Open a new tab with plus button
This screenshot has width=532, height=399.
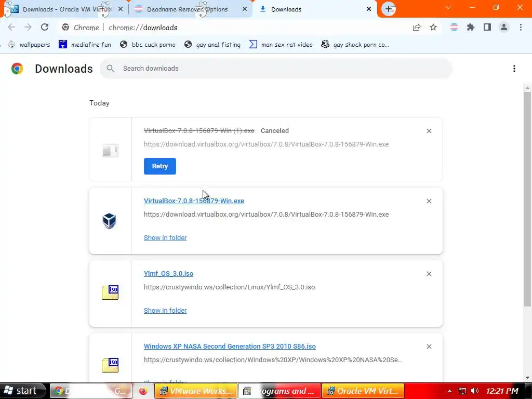point(389,9)
